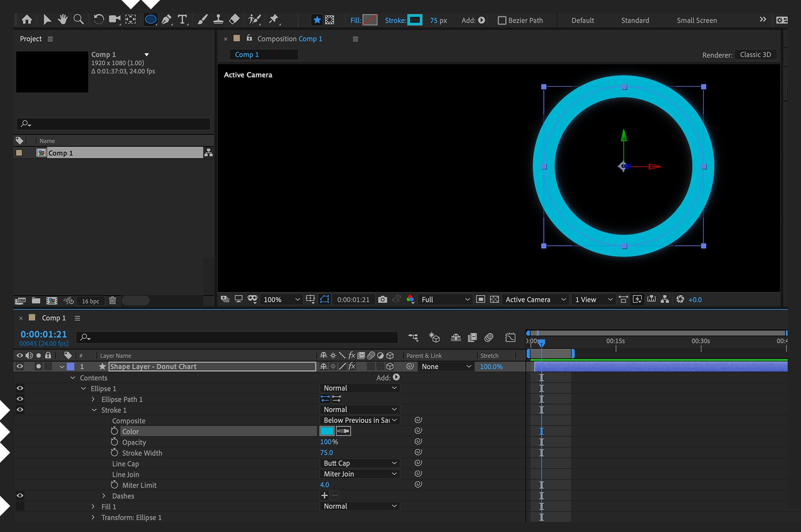Pick the Eraser tool
This screenshot has height=532, width=801.
point(234,20)
